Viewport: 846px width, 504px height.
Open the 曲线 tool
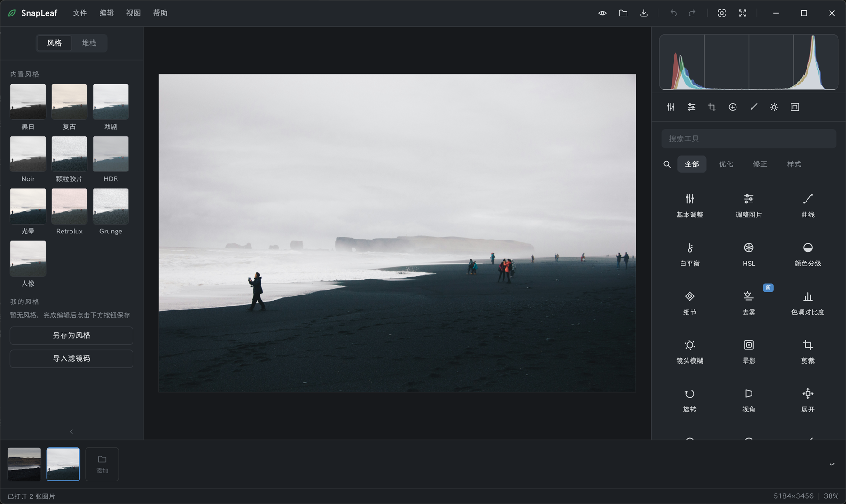[x=807, y=206]
